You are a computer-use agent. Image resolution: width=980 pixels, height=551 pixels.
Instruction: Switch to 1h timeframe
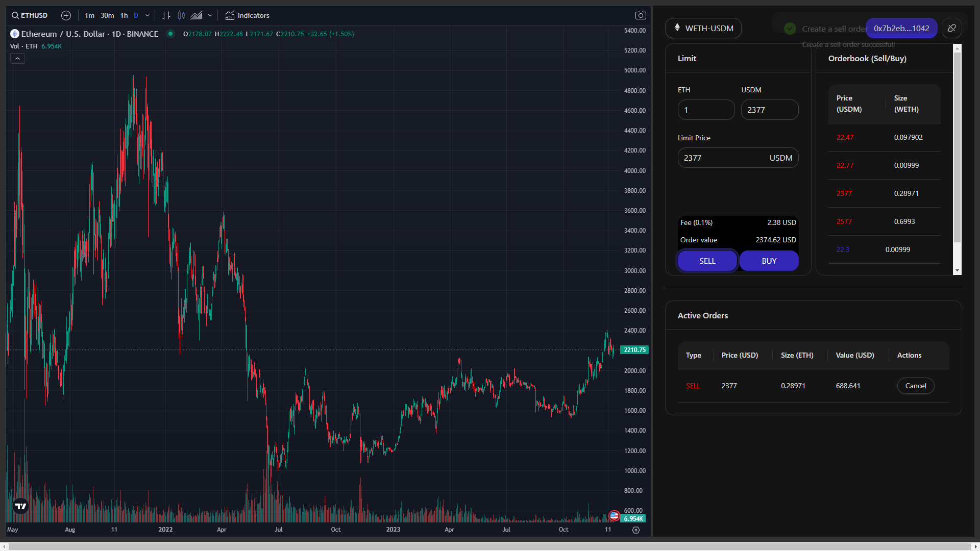point(124,15)
